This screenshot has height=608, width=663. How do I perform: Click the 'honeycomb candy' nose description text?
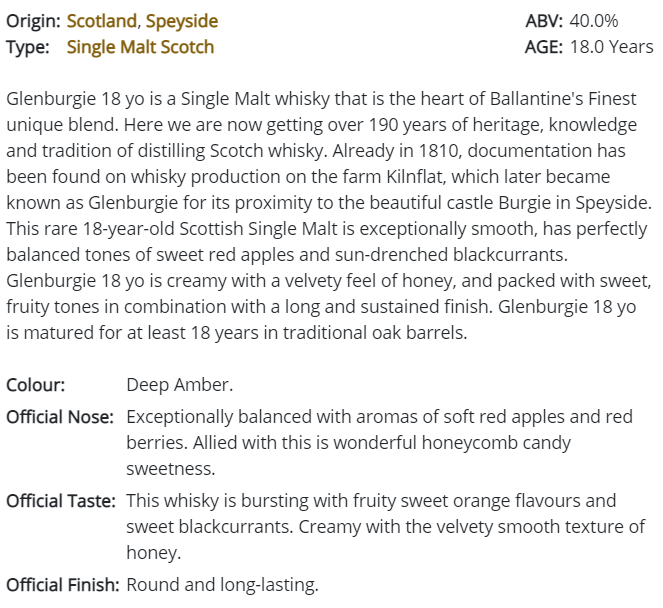point(496,443)
